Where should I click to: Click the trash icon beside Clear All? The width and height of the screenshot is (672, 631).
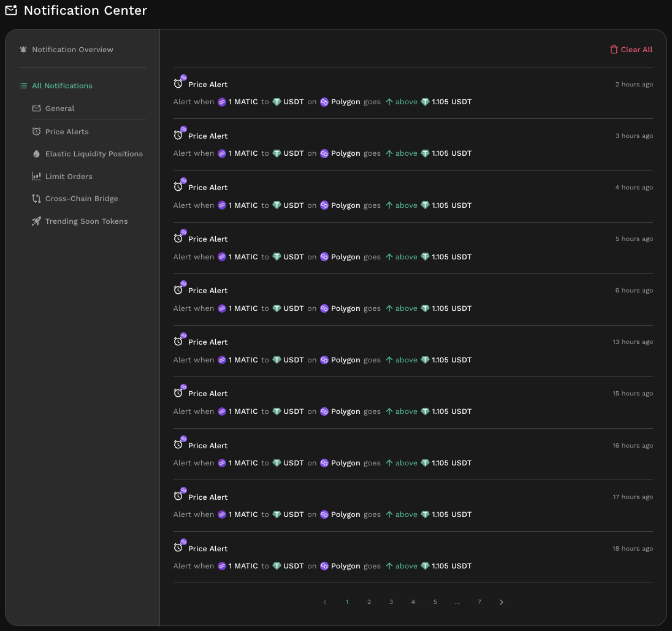point(614,50)
